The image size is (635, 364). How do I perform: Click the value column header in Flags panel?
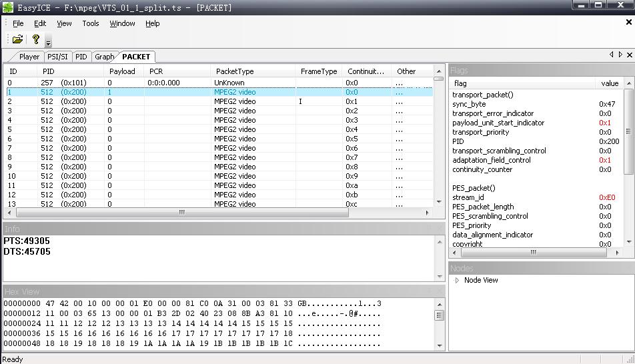coord(610,83)
